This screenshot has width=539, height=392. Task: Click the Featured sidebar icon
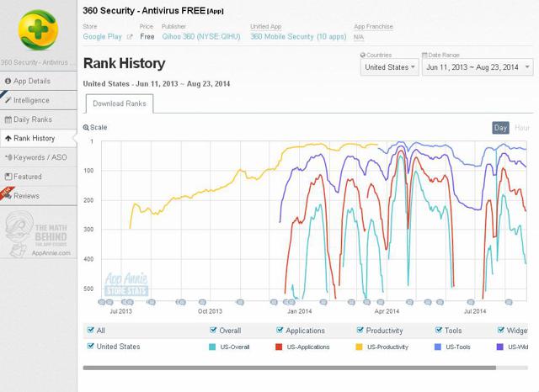point(8,177)
